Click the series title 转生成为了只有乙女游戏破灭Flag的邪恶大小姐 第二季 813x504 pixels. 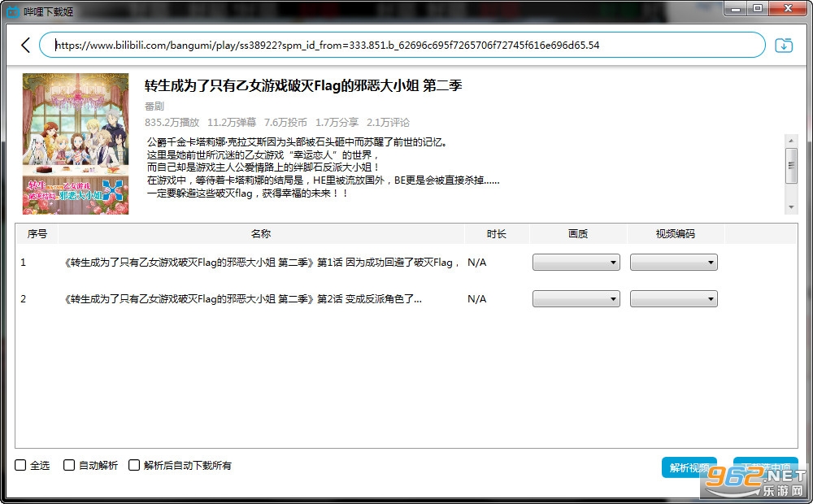pyautogui.click(x=303, y=85)
